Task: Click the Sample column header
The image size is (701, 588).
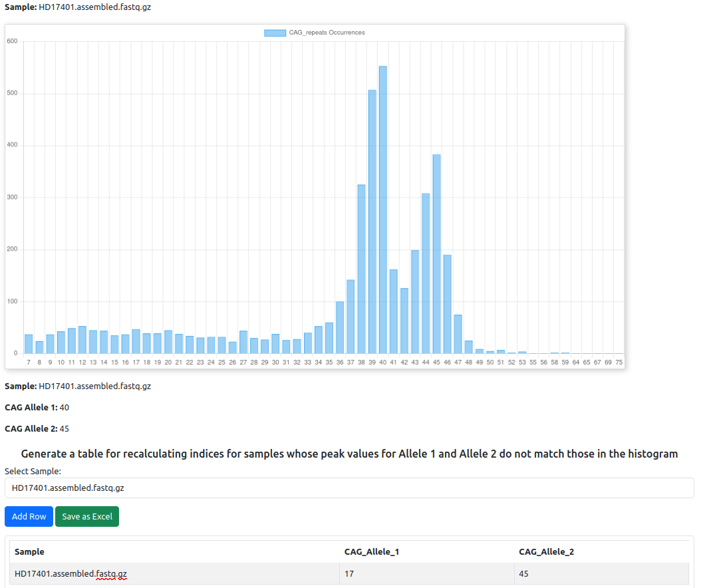Action: tap(30, 552)
